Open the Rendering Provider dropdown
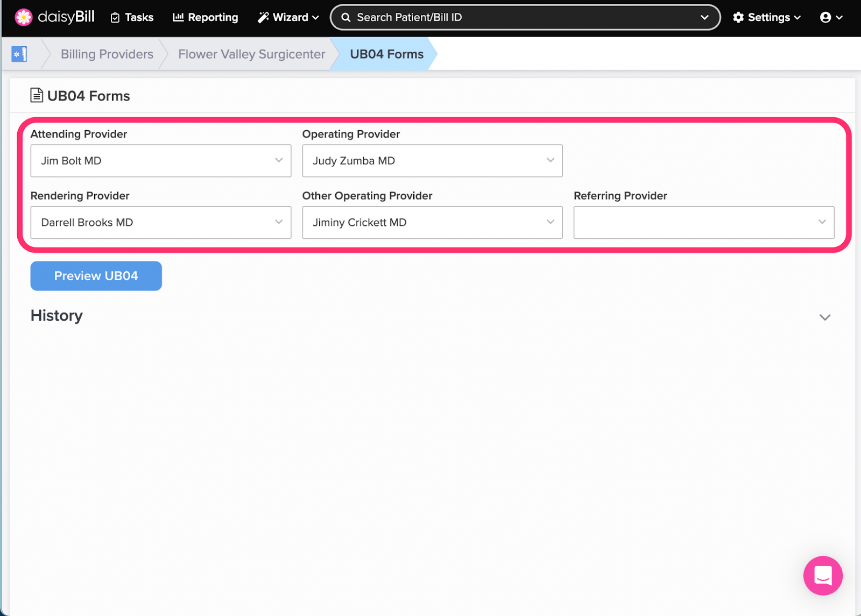861x616 pixels. coord(160,223)
